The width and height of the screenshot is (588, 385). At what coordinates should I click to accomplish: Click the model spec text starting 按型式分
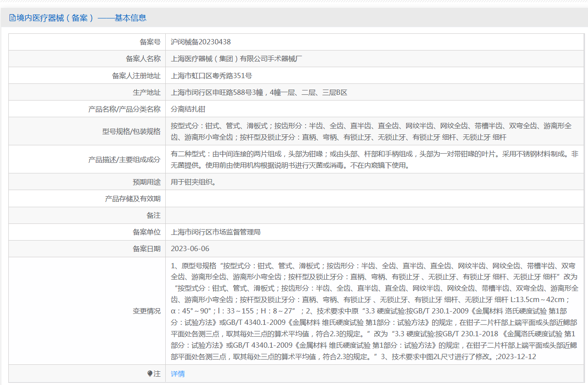(371, 131)
